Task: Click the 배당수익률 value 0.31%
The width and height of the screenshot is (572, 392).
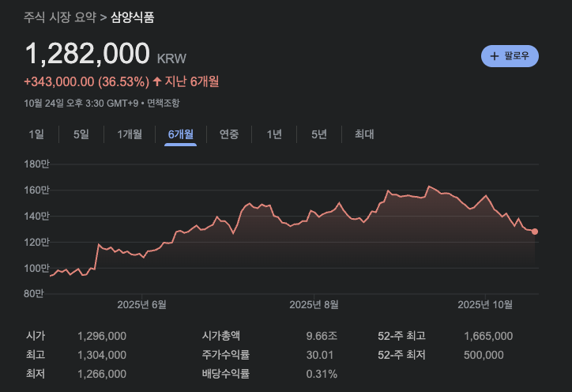Action: click(322, 374)
